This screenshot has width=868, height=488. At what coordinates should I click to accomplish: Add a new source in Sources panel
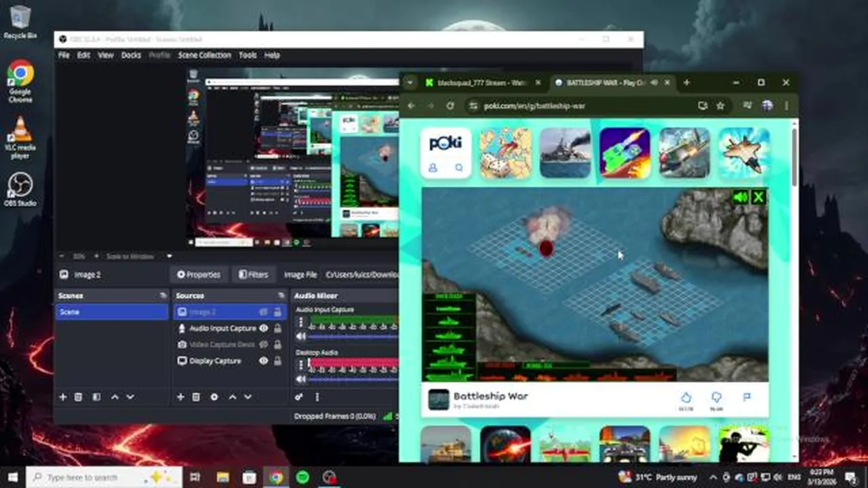click(x=180, y=397)
